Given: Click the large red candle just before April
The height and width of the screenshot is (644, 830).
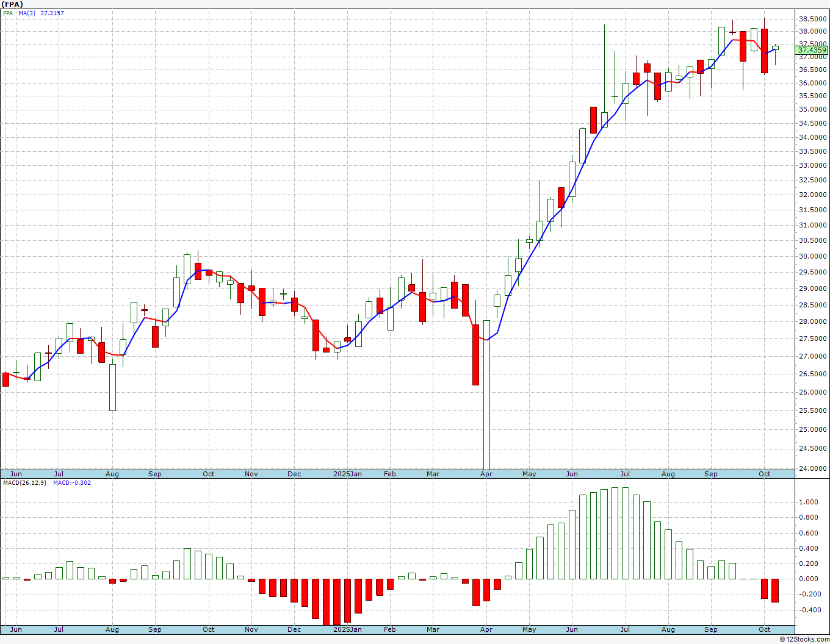Looking at the screenshot, I should coord(475,355).
